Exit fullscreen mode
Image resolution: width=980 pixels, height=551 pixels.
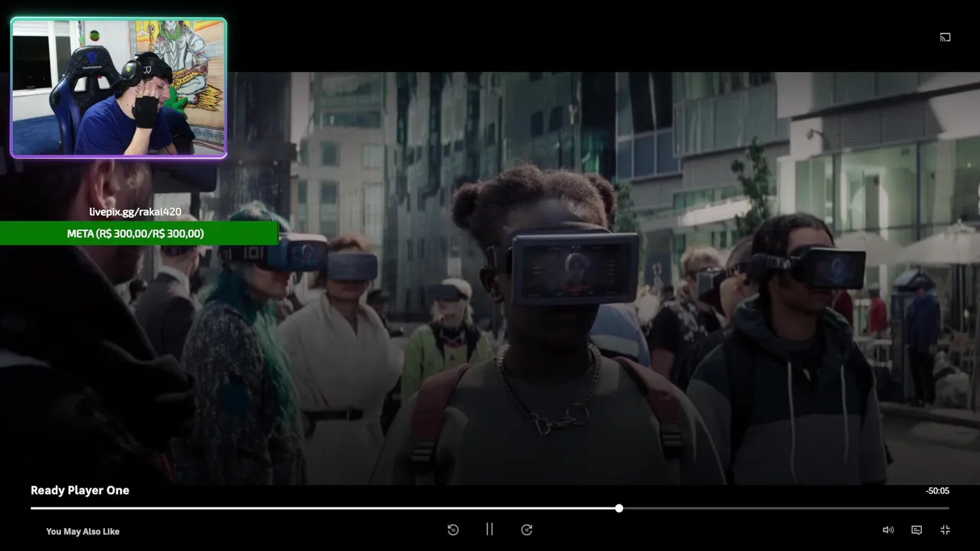pyautogui.click(x=945, y=530)
